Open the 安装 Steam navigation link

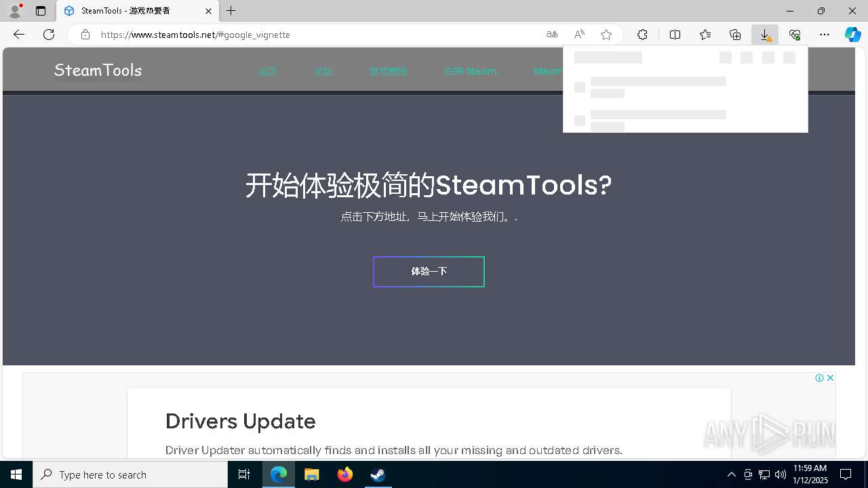tap(471, 71)
